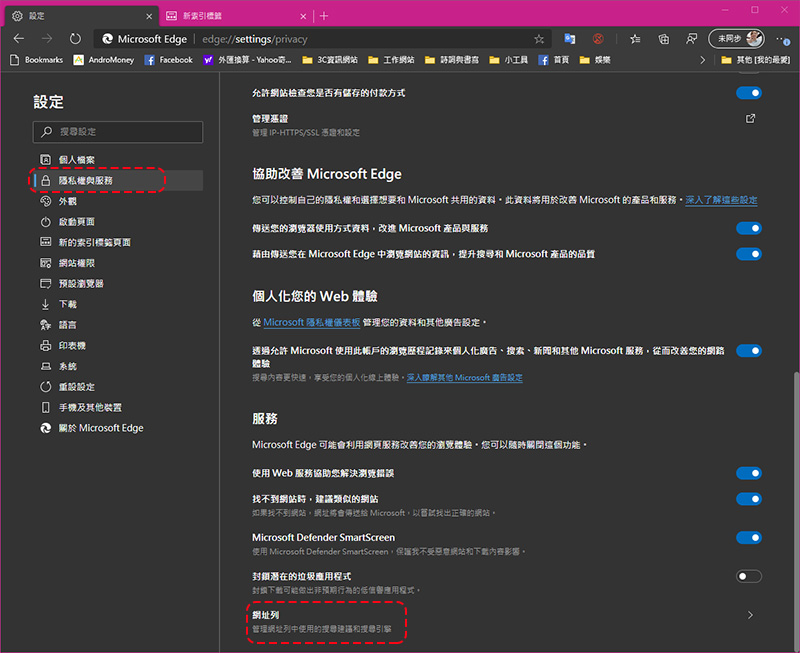This screenshot has height=653, width=800.
Task: Click the Google Translate extension icon
Action: pyautogui.click(x=569, y=39)
